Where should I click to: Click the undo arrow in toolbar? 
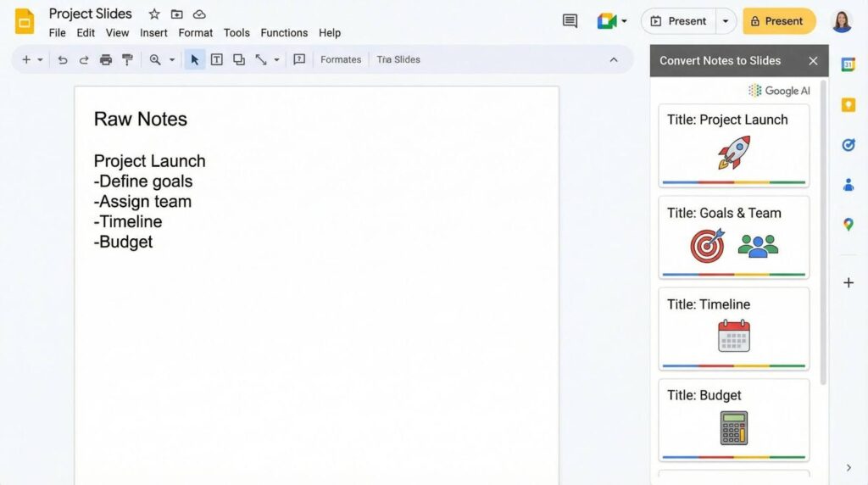pos(62,60)
